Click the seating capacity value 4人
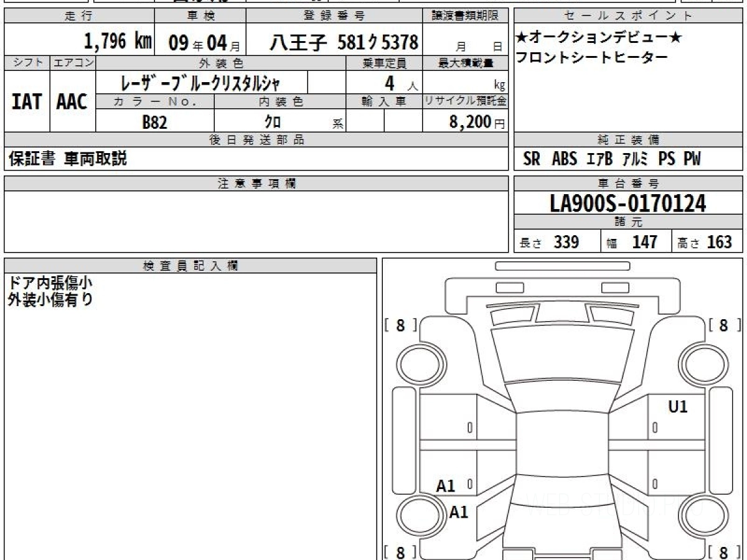 point(401,83)
